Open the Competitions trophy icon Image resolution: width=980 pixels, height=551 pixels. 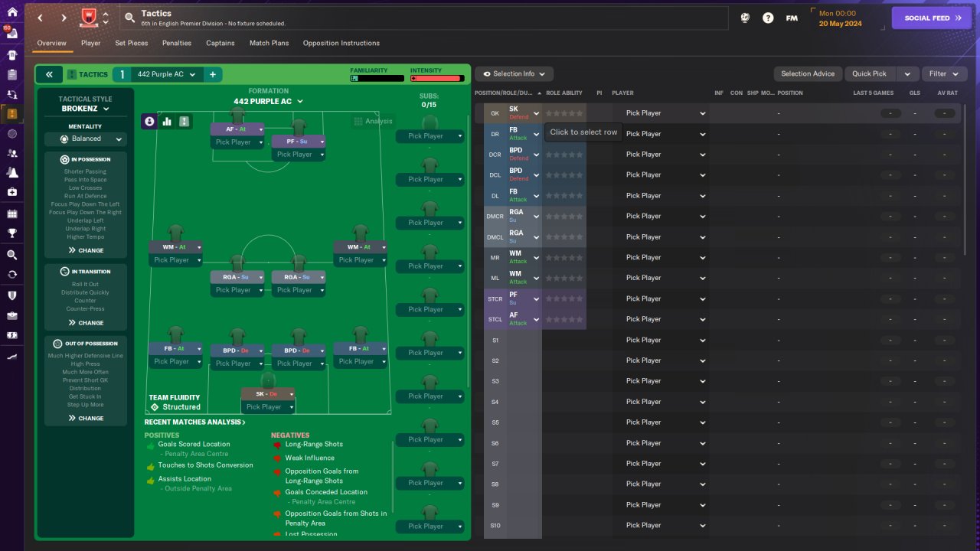[x=11, y=233]
